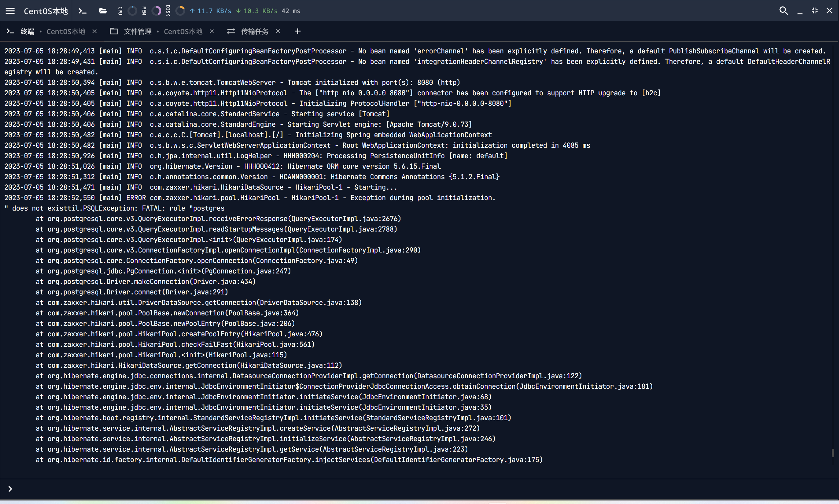The height and width of the screenshot is (504, 839).
Task: Open the file manager icon in the title bar
Action: (103, 11)
